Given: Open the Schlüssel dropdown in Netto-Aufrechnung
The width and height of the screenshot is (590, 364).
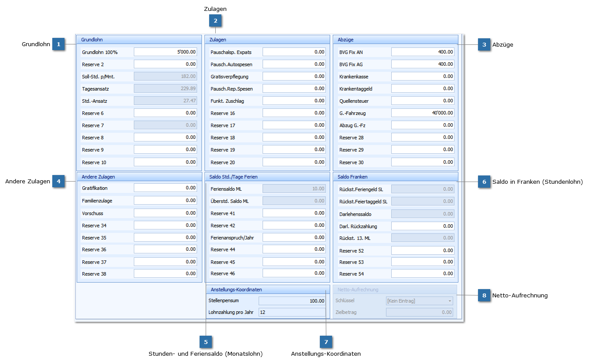Looking at the screenshot, I should pos(450,301).
